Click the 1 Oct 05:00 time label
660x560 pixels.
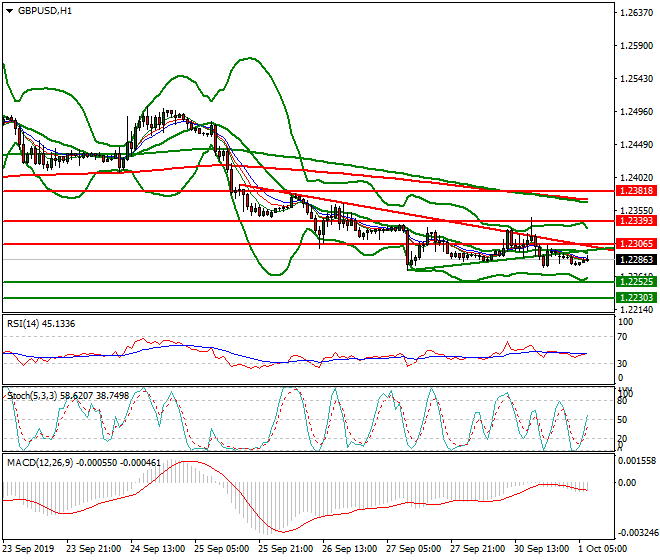[605, 549]
